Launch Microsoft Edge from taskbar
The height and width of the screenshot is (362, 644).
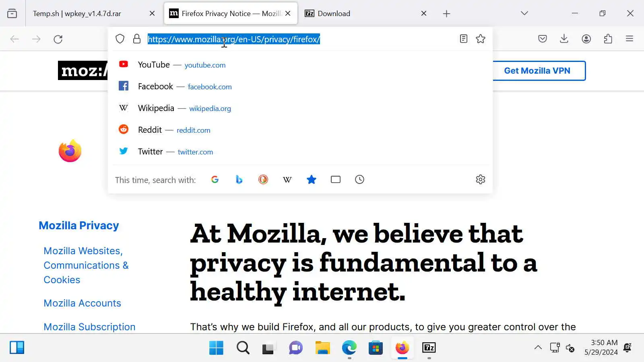click(349, 348)
